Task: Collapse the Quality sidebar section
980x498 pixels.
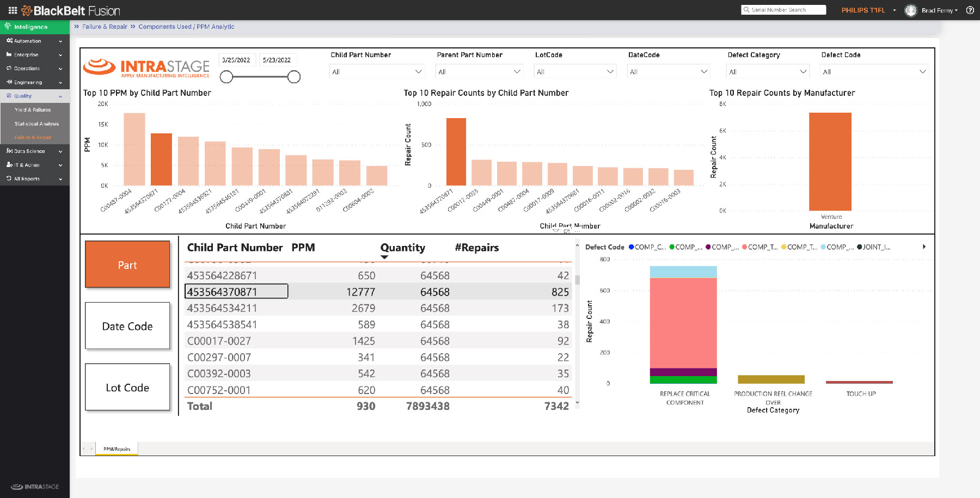Action: [x=60, y=96]
